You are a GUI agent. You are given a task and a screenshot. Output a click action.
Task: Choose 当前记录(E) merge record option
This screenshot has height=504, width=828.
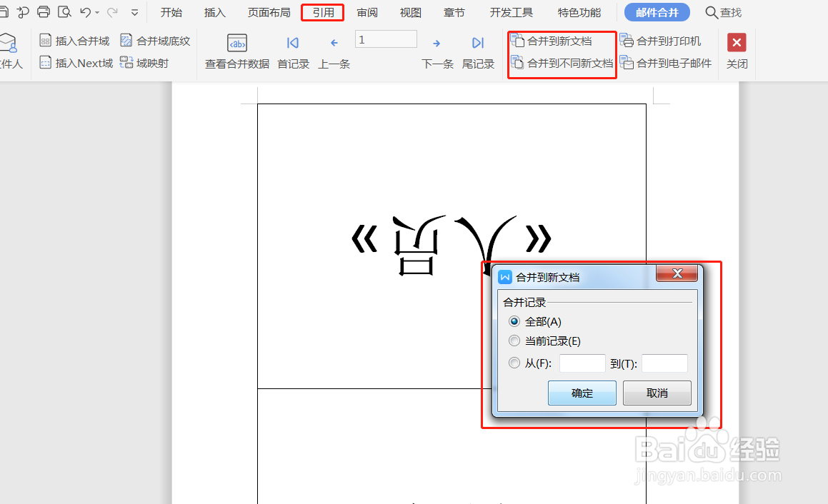coord(514,341)
